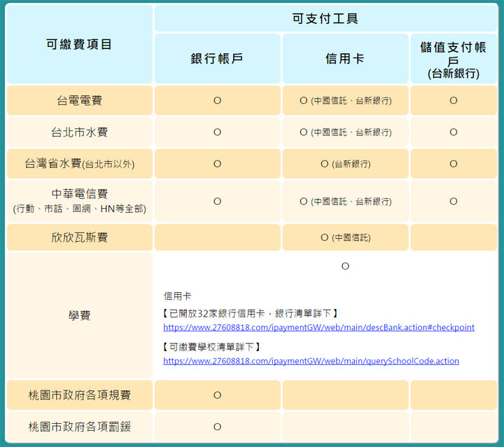Click the 欣欣瓦斯費 row label
The height and width of the screenshot is (447, 504).
pos(79,238)
